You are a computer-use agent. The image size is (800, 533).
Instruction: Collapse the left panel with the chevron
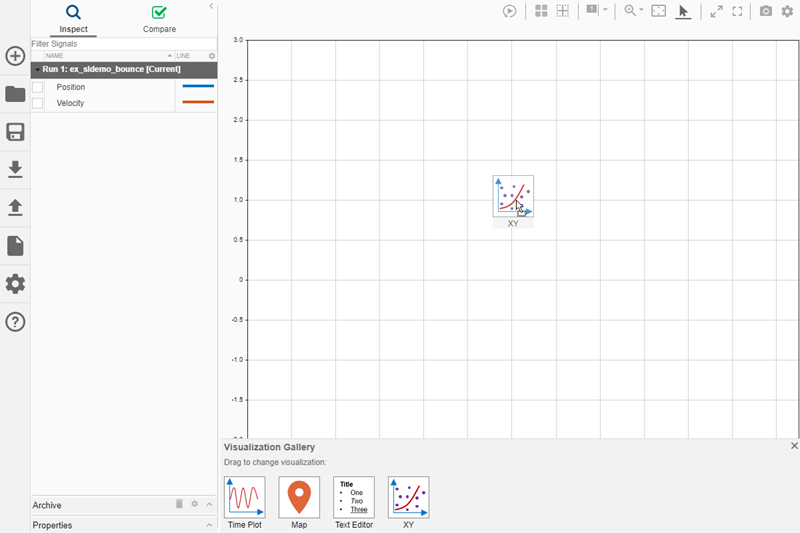211,6
